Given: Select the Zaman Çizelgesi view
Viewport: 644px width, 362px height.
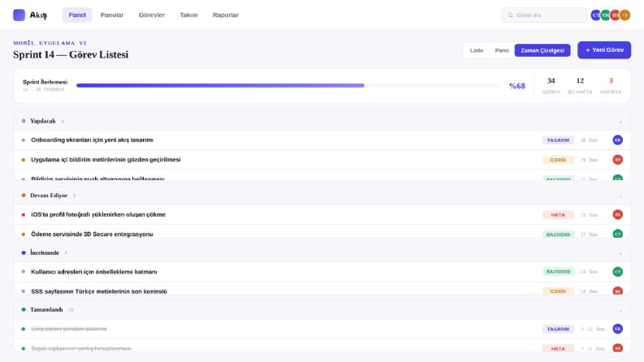Looking at the screenshot, I should pyautogui.click(x=542, y=50).
